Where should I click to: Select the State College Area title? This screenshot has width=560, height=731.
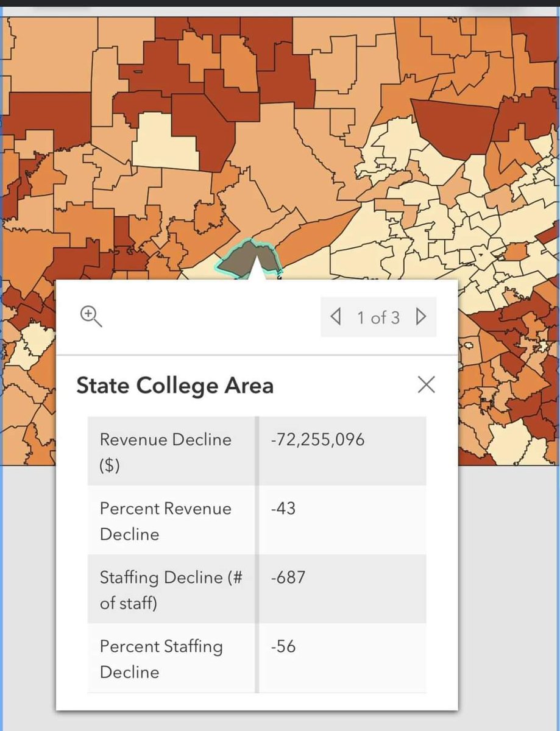(x=175, y=386)
